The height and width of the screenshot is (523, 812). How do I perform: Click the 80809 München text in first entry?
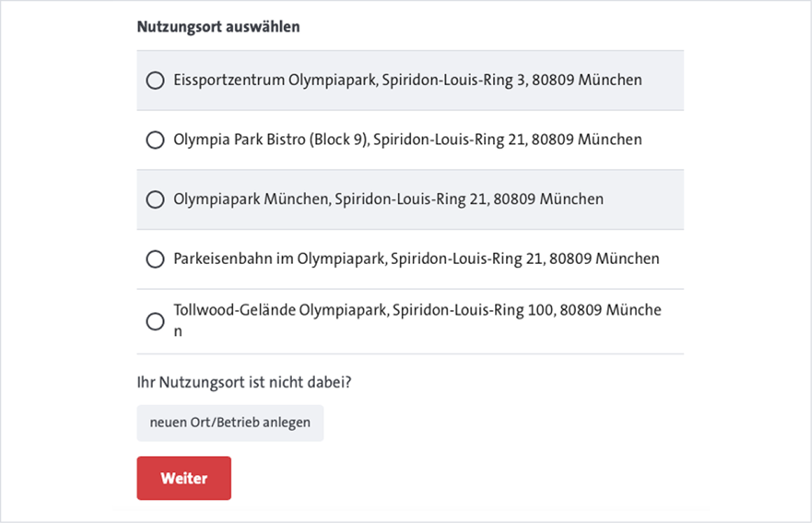click(588, 80)
